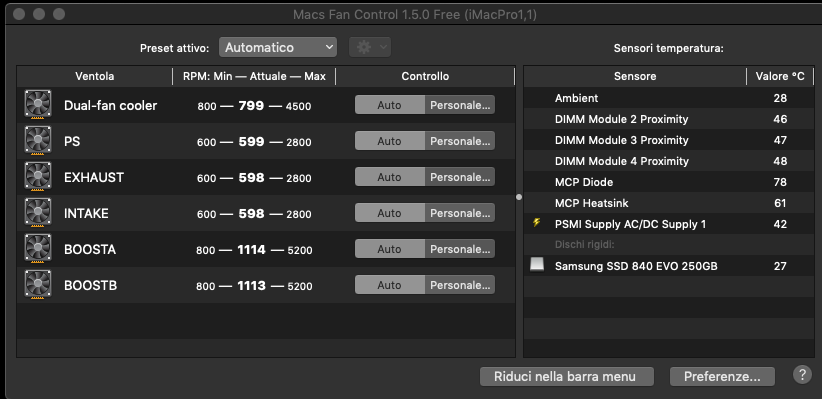Choose Personale for BOOSTB fan
The width and height of the screenshot is (822, 399).
[460, 285]
